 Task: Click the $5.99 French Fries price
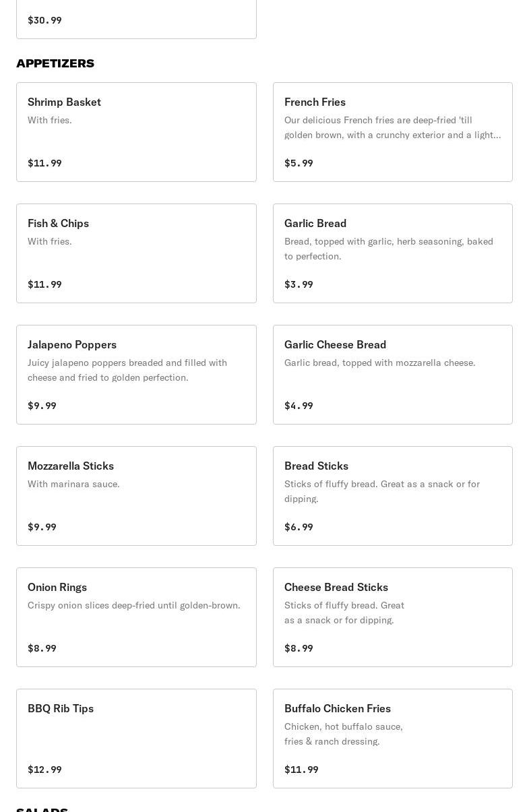pyautogui.click(x=299, y=163)
